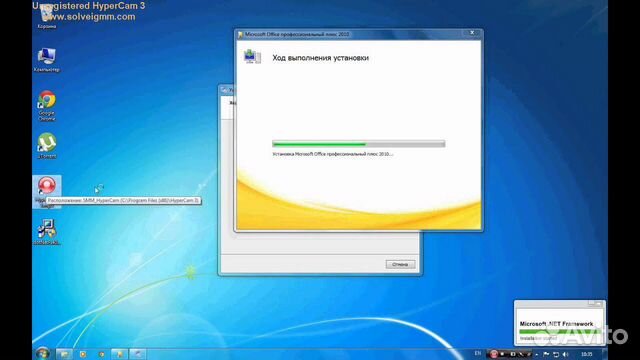Viewport: 640px width, 360px height.
Task: Click the 'Установка Microsoft Office' status text
Action: [333, 154]
